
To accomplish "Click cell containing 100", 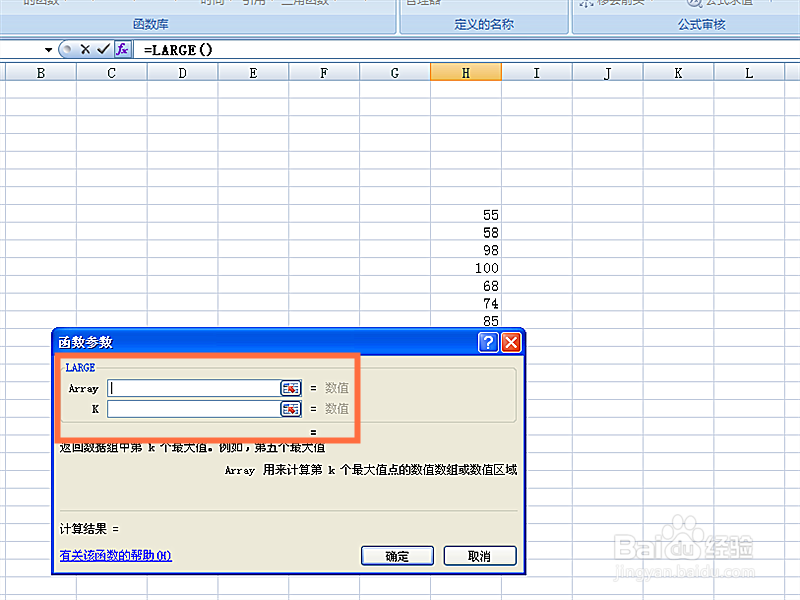I will point(466,268).
